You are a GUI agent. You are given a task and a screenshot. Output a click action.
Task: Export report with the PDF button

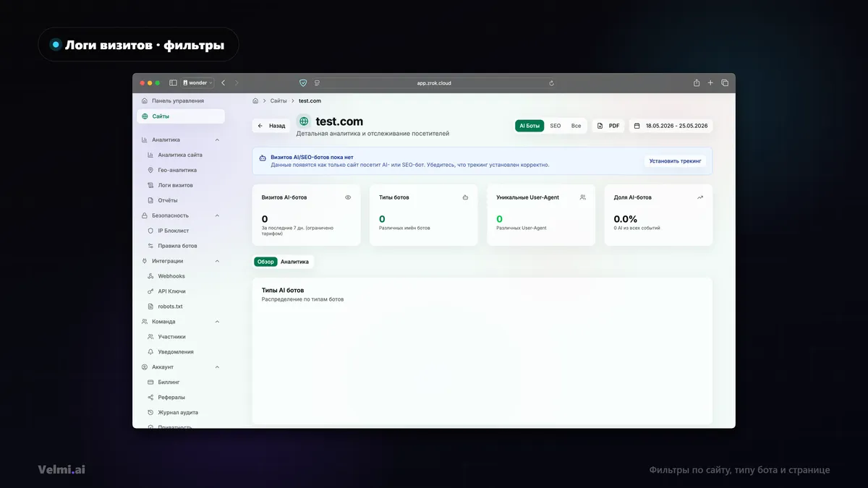click(608, 126)
